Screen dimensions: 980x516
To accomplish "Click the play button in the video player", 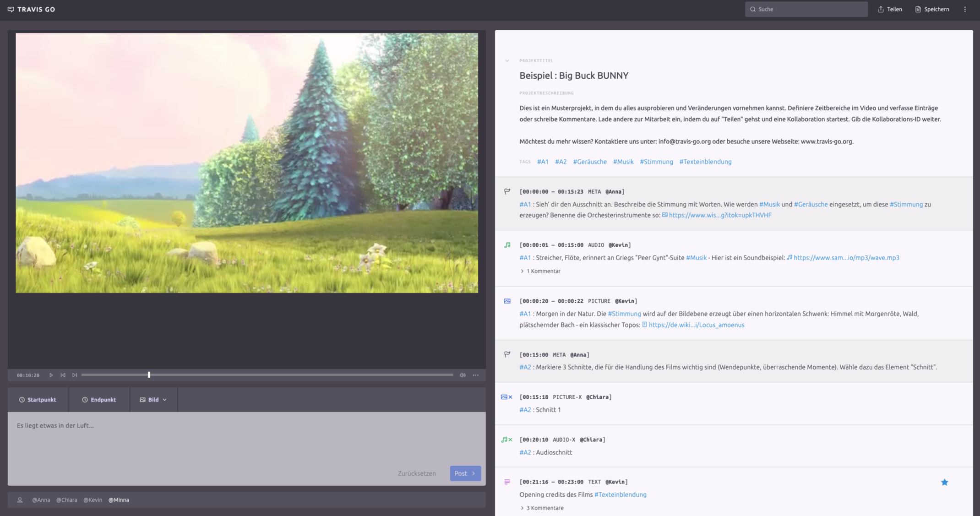I will pyautogui.click(x=51, y=375).
